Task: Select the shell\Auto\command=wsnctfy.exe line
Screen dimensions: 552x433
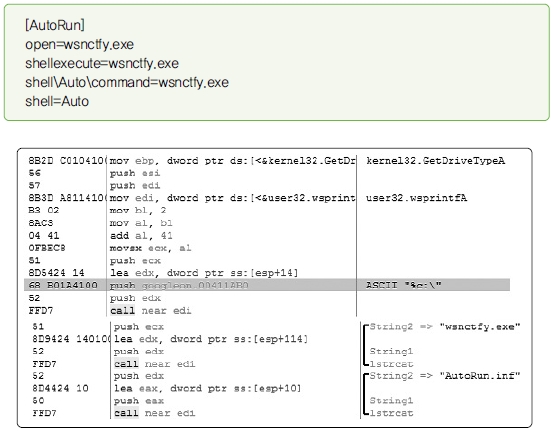Action: click(x=127, y=82)
